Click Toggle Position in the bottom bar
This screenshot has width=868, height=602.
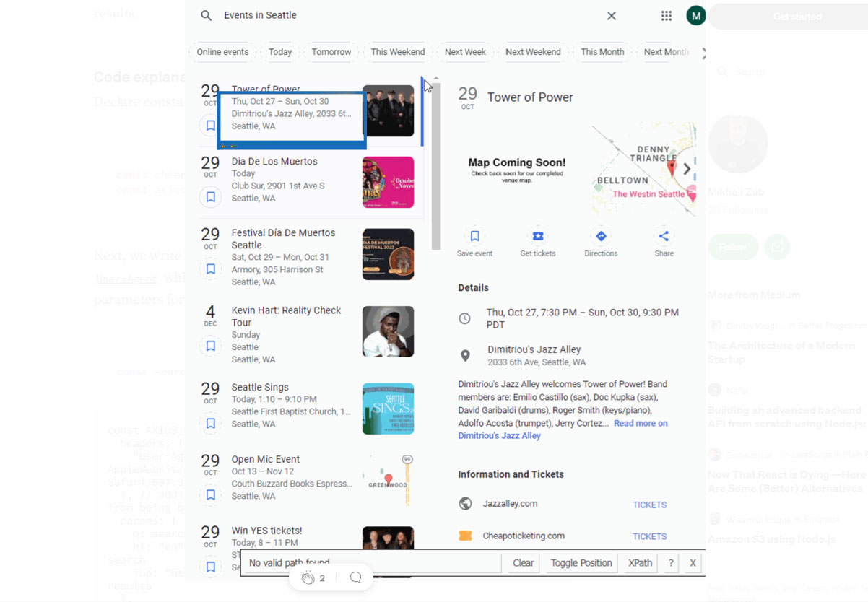click(582, 562)
